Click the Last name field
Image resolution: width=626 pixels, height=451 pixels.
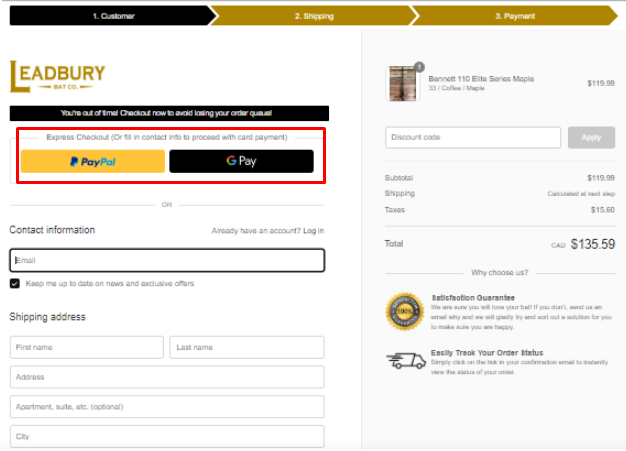[247, 348]
